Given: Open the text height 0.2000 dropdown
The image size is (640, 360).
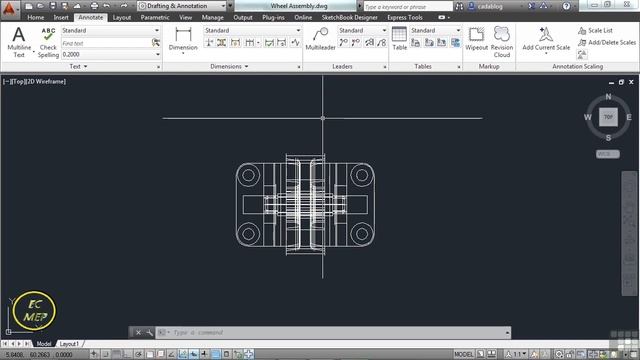Looking at the screenshot, I should [x=110, y=54].
